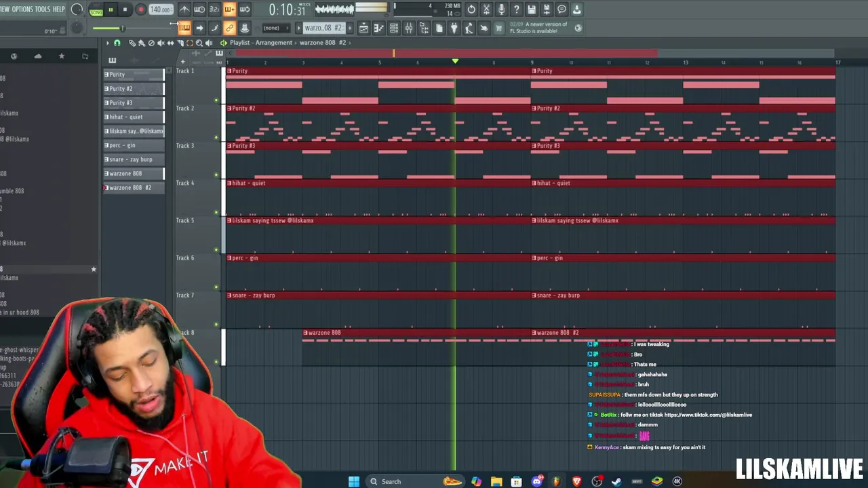The width and height of the screenshot is (868, 488).
Task: Click the render/export audio file icon
Action: (x=547, y=9)
